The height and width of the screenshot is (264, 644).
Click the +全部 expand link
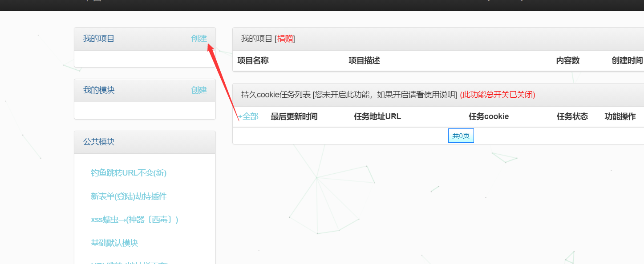click(248, 116)
